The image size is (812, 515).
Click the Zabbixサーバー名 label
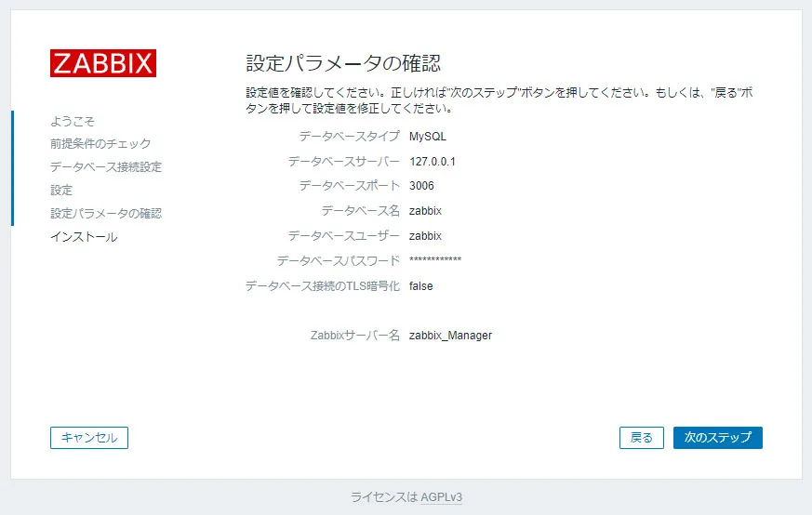tap(355, 336)
